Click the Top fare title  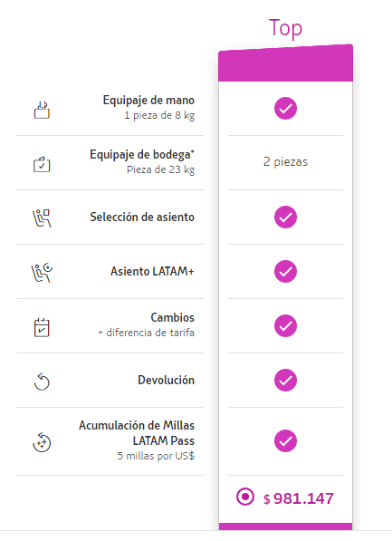click(285, 28)
